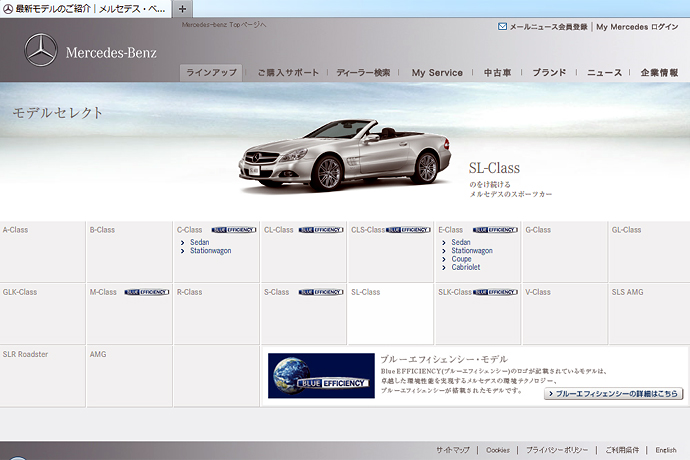Click Blue Efficiency badge in S-Class cell
This screenshot has height=460, width=690.
pyautogui.click(x=321, y=292)
